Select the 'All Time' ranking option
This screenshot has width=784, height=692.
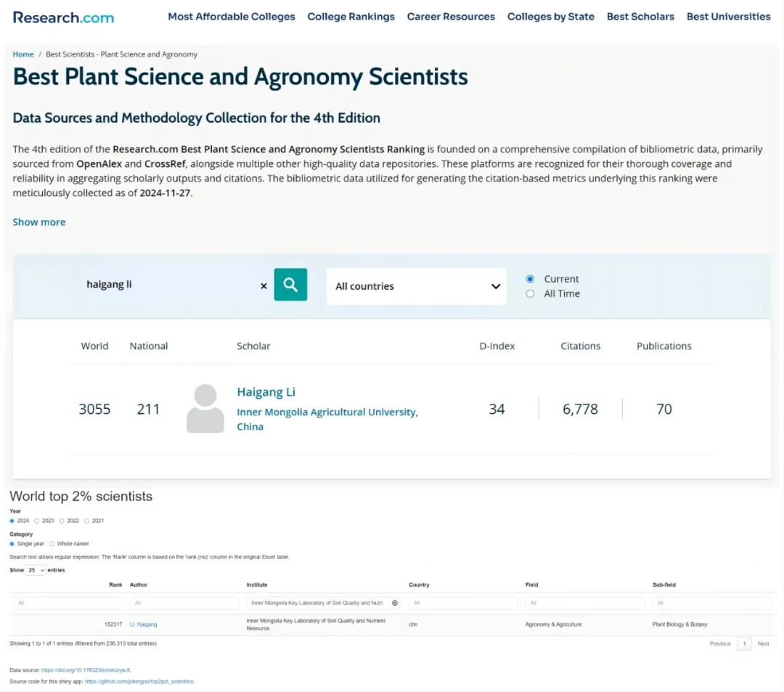[530, 293]
